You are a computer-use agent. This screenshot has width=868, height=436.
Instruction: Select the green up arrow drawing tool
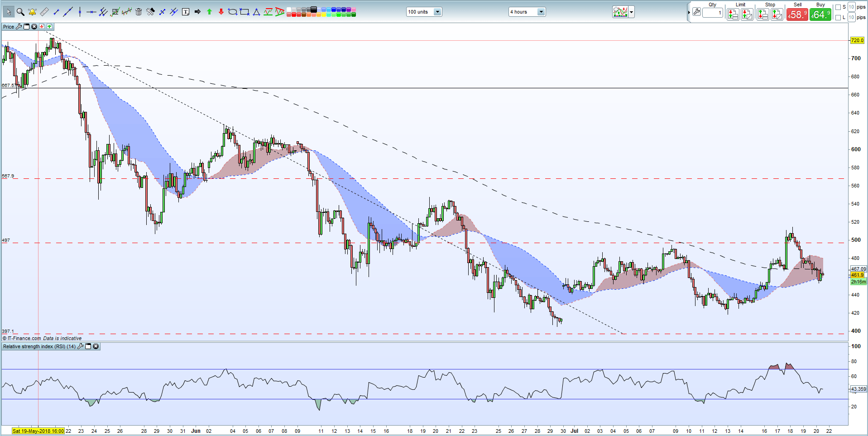(209, 12)
